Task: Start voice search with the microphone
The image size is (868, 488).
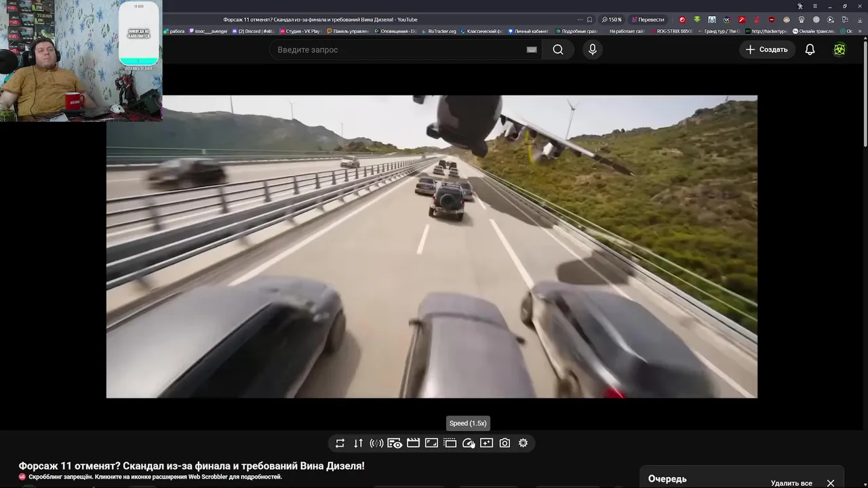Action: click(x=593, y=49)
